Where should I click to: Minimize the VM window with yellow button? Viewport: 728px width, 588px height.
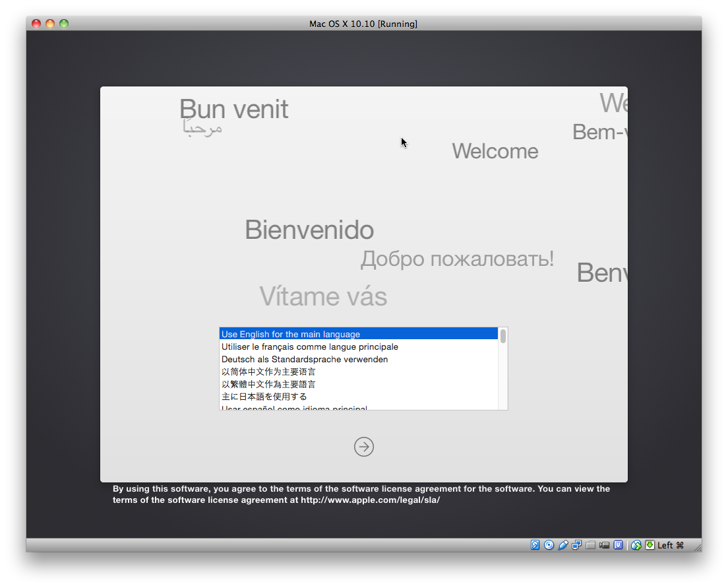(50, 24)
